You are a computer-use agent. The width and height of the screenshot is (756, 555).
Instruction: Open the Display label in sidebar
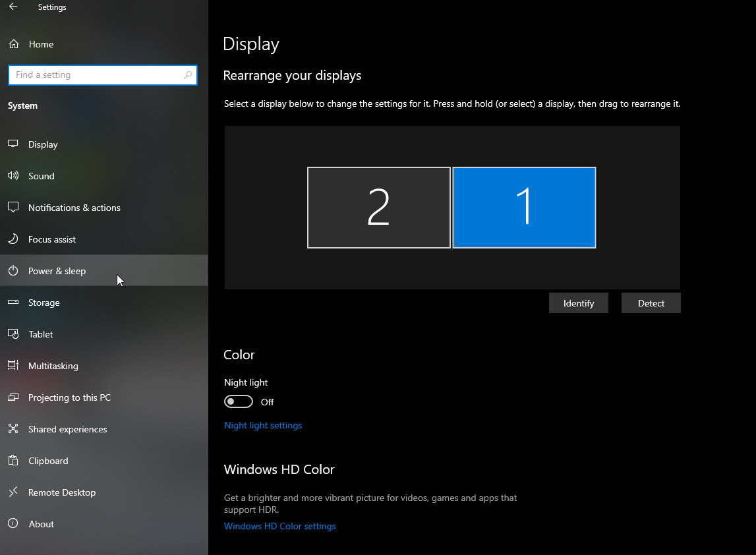coord(43,144)
